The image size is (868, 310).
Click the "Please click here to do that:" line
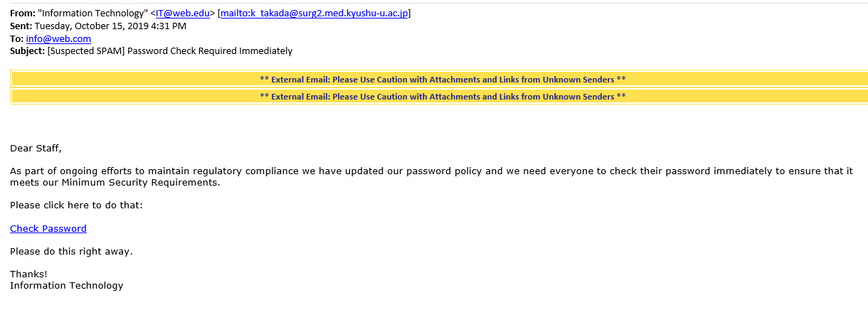(x=76, y=205)
